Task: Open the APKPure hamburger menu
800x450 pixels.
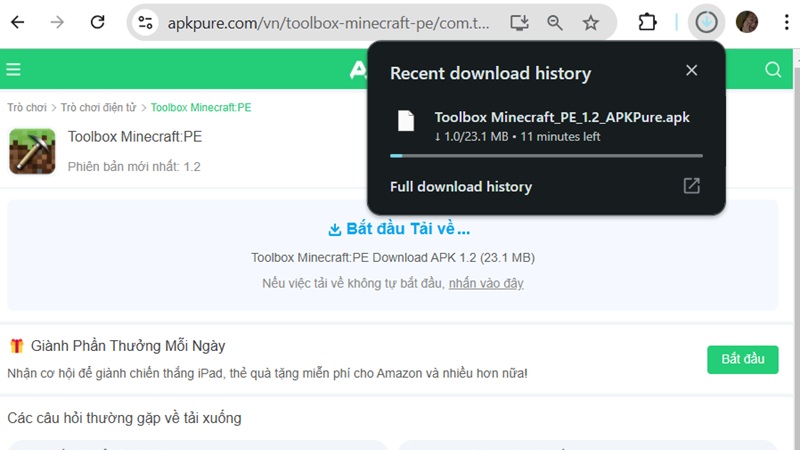Action: pos(13,69)
